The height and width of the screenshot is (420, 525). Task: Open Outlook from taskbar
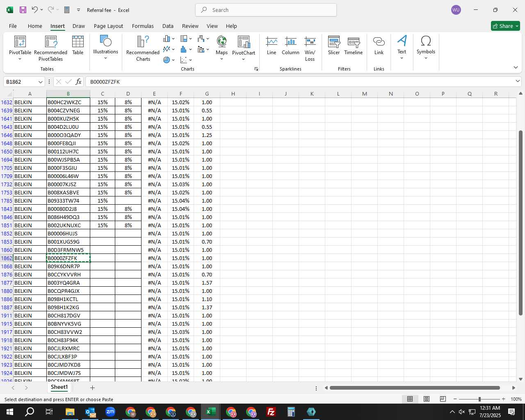tap(90, 412)
